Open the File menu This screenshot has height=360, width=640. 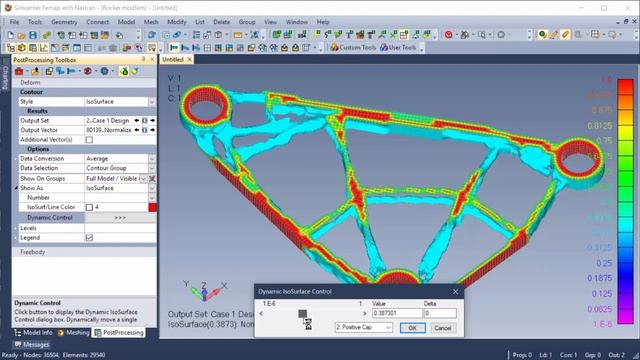14,22
